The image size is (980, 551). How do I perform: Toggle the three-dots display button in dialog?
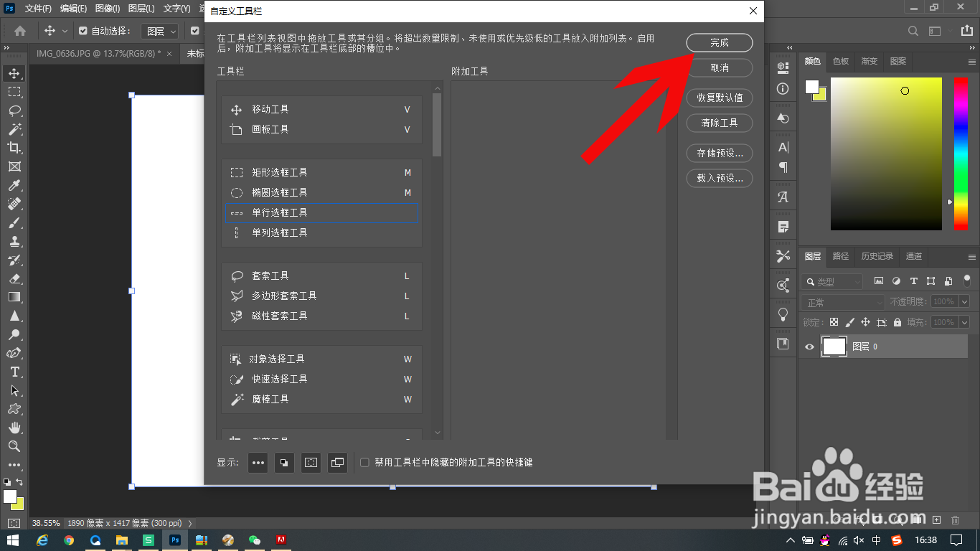click(258, 463)
